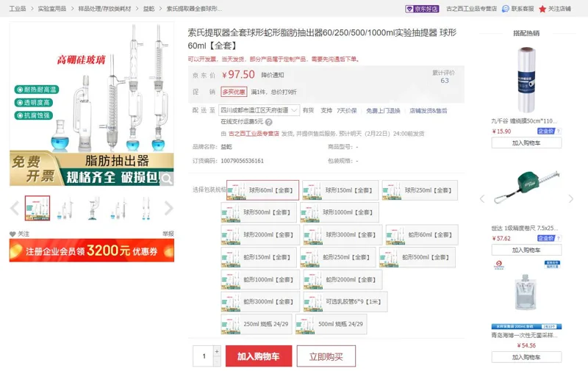This screenshot has width=588, height=371.
Task: Open 实验室用品 breadcrumb link
Action: coord(52,9)
